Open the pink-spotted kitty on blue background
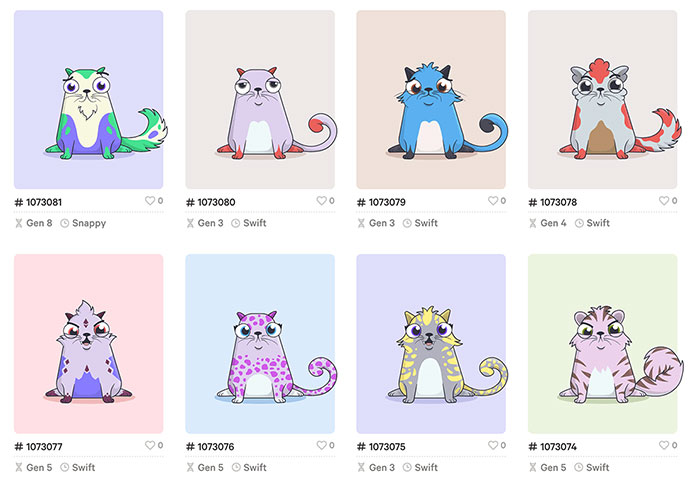700x486 pixels. coord(260,344)
